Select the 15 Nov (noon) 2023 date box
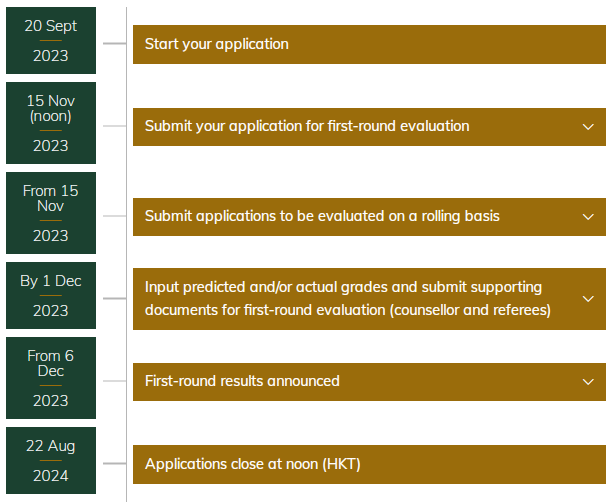 [51, 123]
